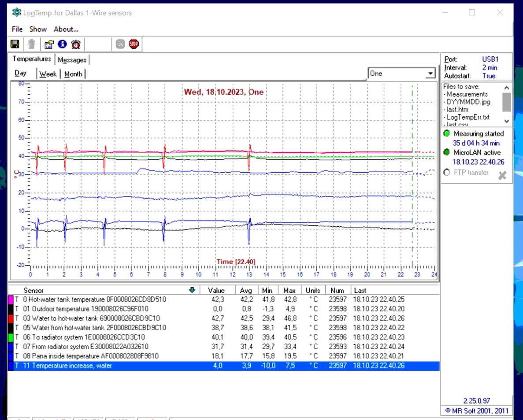Stop measuring with the red STOP icon
The height and width of the screenshot is (420, 523).
(134, 44)
